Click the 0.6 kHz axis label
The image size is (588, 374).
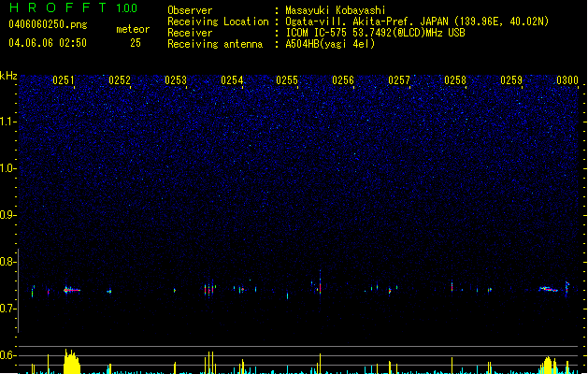click(7, 355)
